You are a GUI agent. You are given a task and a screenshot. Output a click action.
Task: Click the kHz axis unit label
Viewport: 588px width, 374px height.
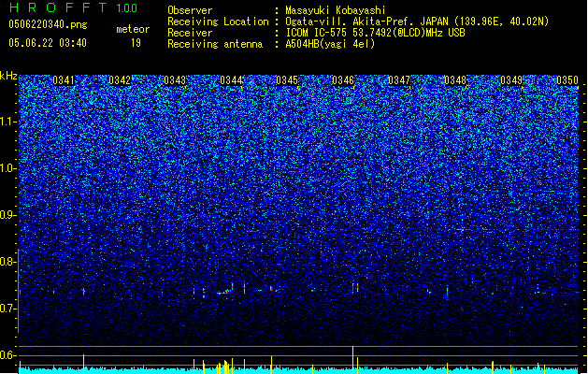click(x=8, y=76)
